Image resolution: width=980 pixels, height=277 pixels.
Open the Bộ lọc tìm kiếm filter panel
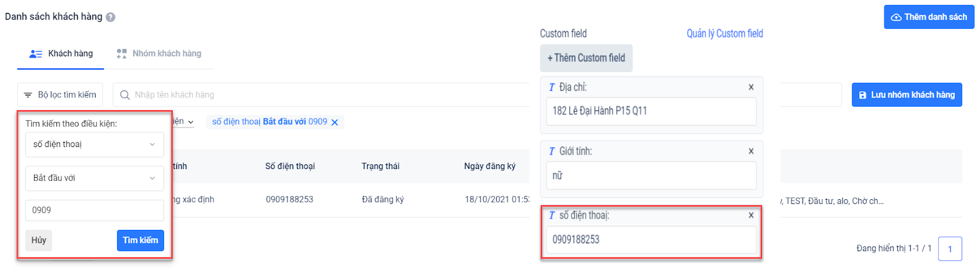tap(60, 95)
